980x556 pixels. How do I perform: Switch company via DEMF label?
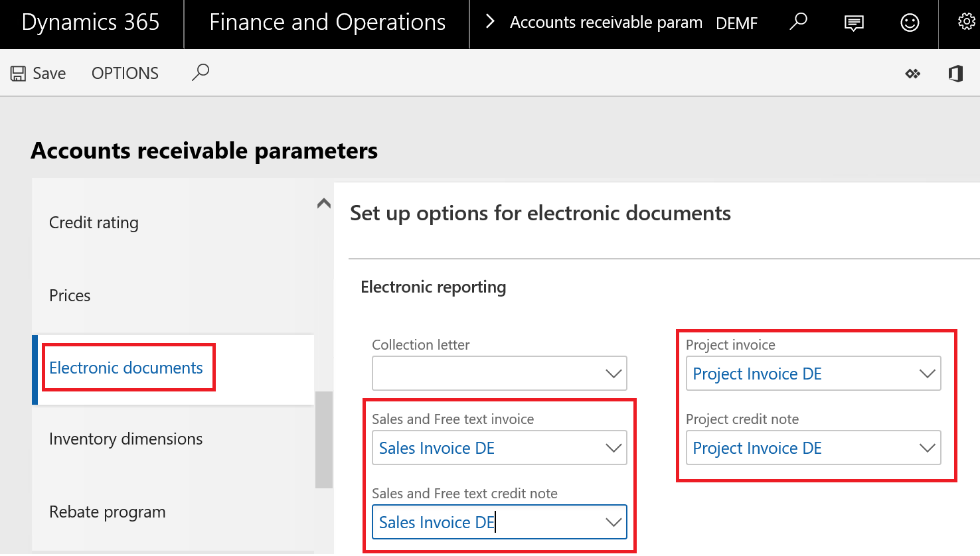point(736,23)
